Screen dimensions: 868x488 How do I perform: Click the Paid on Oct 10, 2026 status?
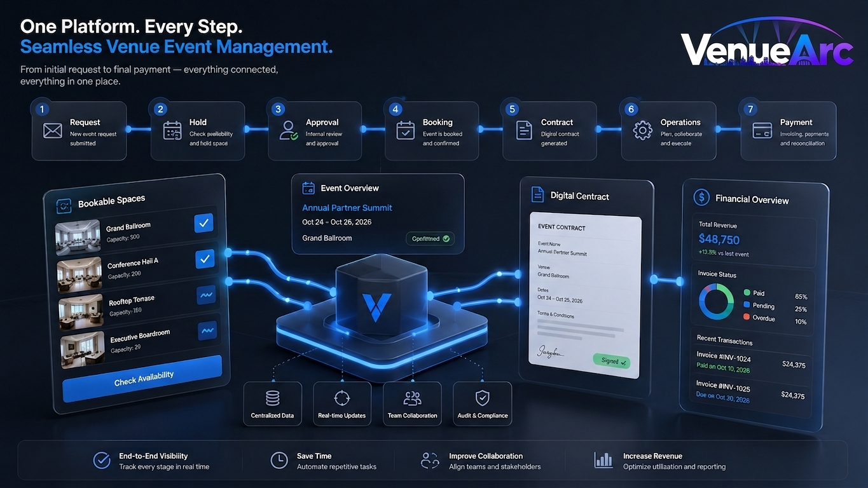(723, 369)
